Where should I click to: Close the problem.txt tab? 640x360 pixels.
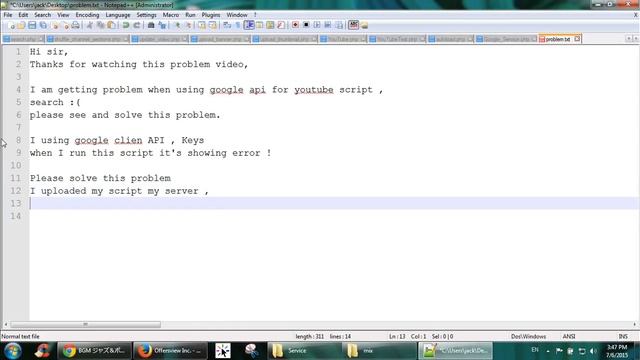tap(577, 39)
